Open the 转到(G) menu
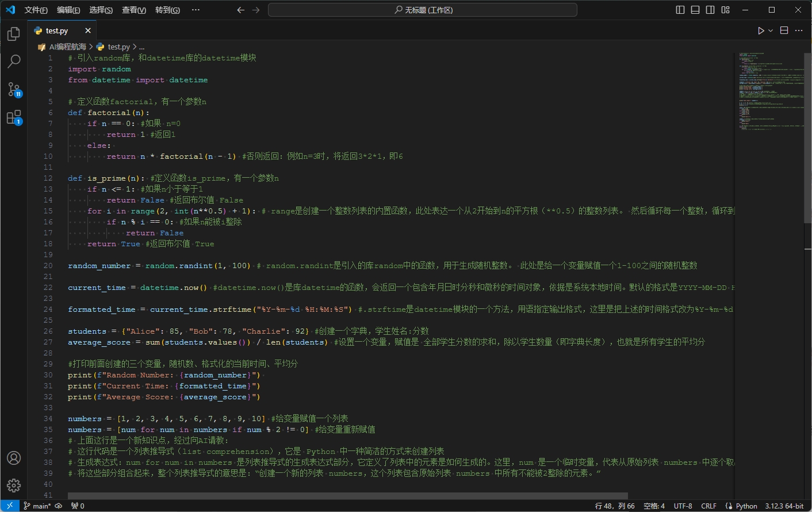This screenshot has height=512, width=812. pos(167,10)
